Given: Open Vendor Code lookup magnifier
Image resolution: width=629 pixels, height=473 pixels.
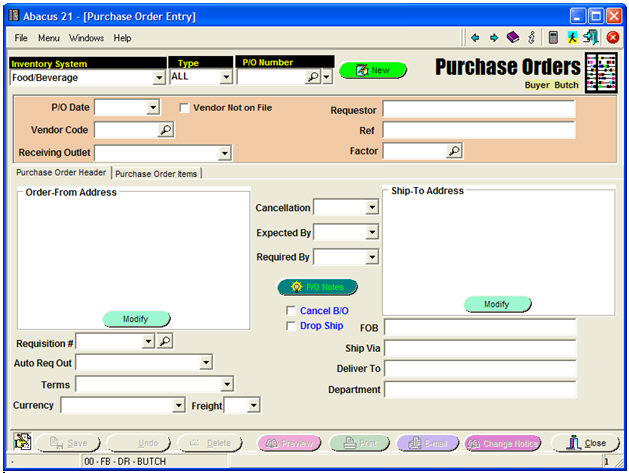Looking at the screenshot, I should tap(165, 130).
